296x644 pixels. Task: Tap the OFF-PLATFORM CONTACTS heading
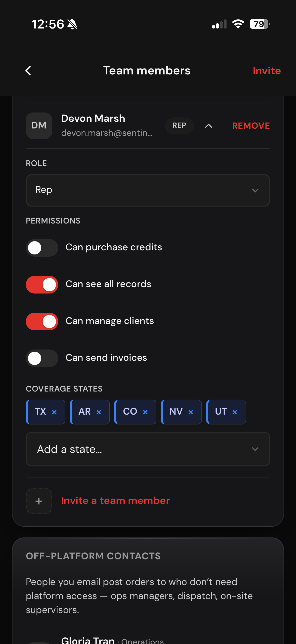pos(93,556)
